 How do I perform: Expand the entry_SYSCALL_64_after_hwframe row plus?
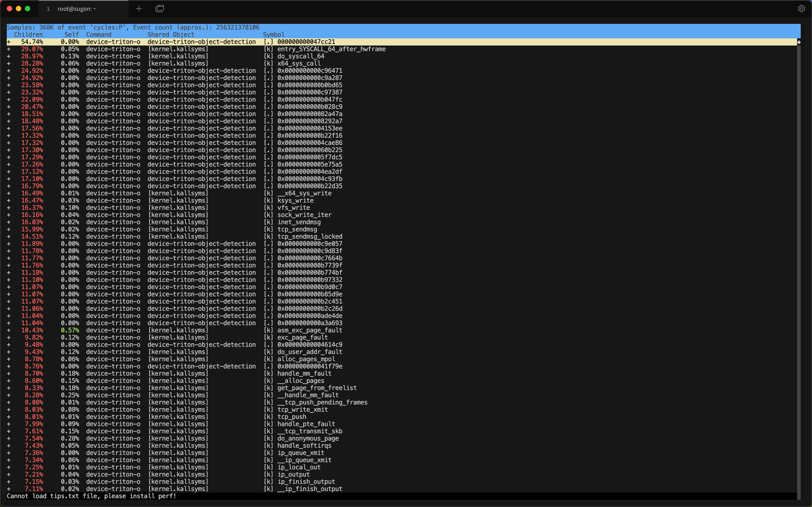coord(9,49)
